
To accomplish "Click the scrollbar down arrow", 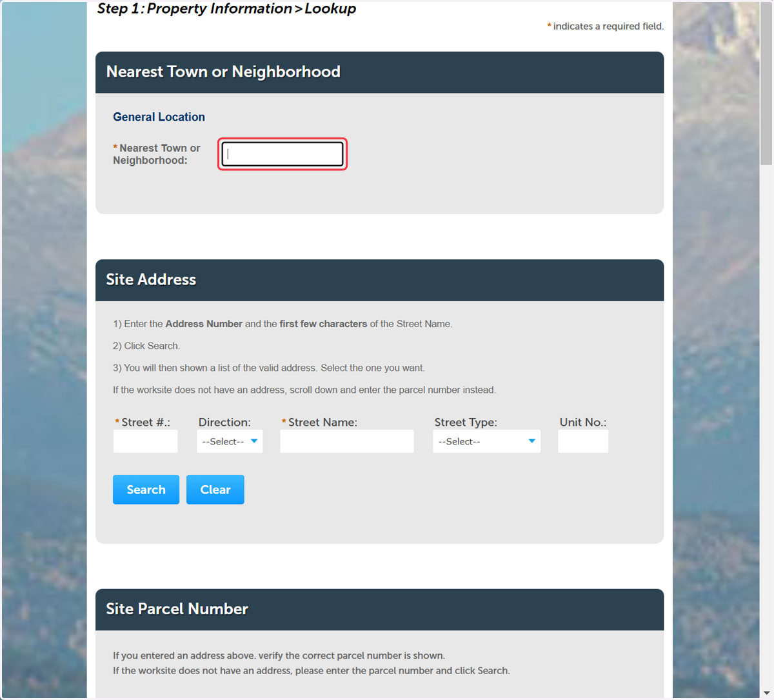I will [x=766, y=693].
